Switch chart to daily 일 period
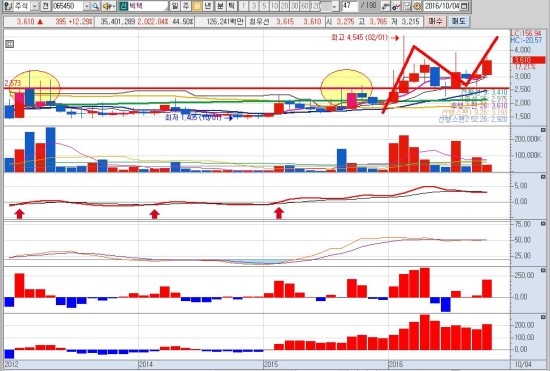The height and width of the screenshot is (371, 550). tap(175, 6)
